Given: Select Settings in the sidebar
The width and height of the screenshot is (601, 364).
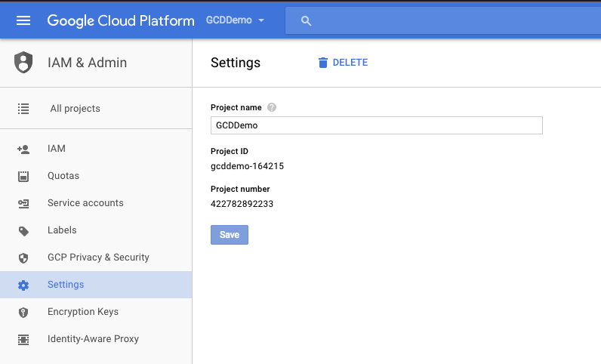Looking at the screenshot, I should (x=66, y=285).
